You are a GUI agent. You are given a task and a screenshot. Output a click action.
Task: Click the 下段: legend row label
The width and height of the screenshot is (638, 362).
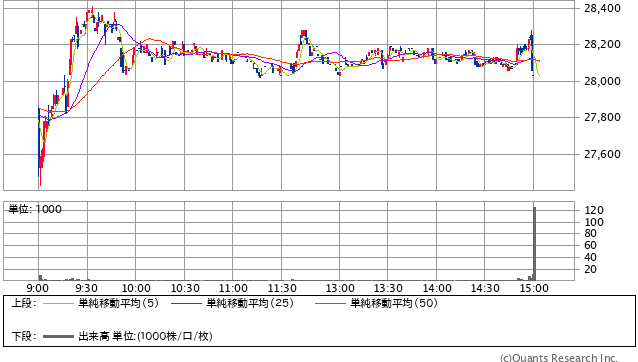coord(24,336)
